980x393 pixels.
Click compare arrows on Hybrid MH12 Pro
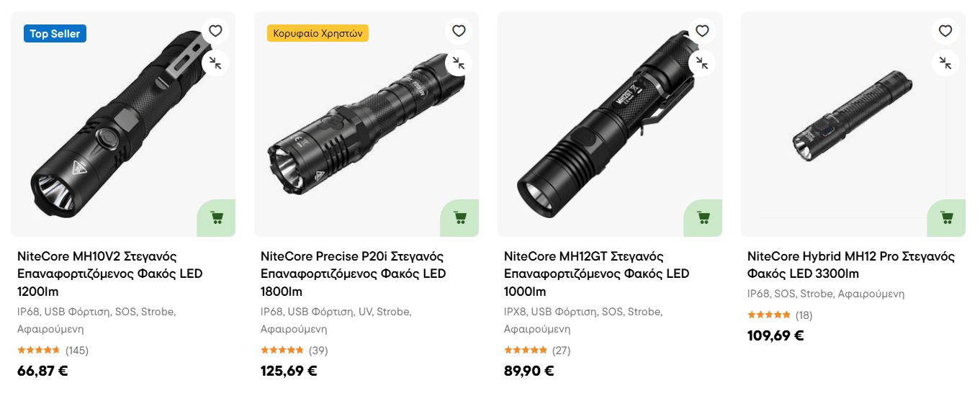point(945,63)
